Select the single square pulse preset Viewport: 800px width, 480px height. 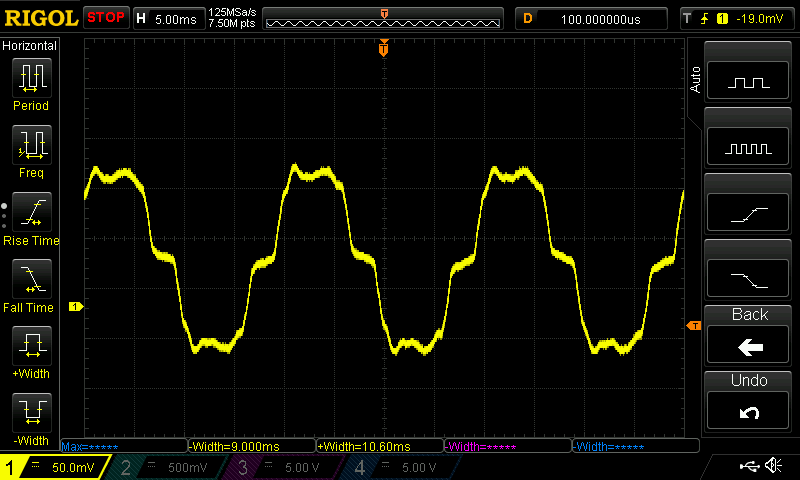[x=750, y=82]
